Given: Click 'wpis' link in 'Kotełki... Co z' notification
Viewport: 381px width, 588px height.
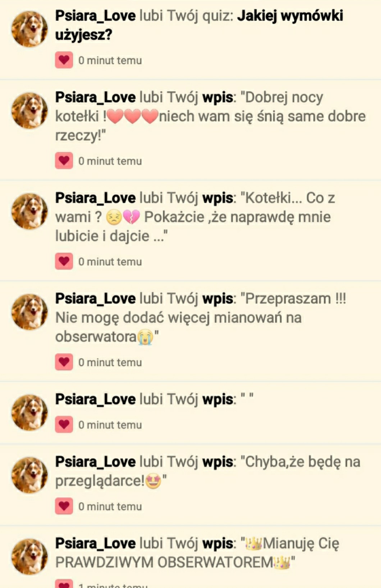Looking at the screenshot, I should (x=218, y=199).
